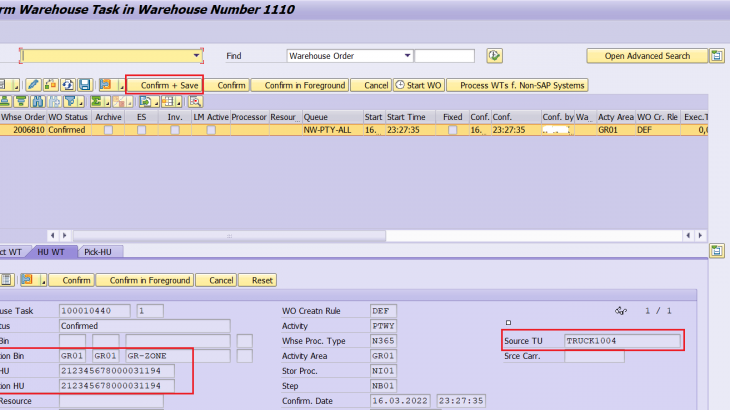The image size is (730, 410).
Task: Click the empty Srce Carr. field
Action: click(x=594, y=356)
